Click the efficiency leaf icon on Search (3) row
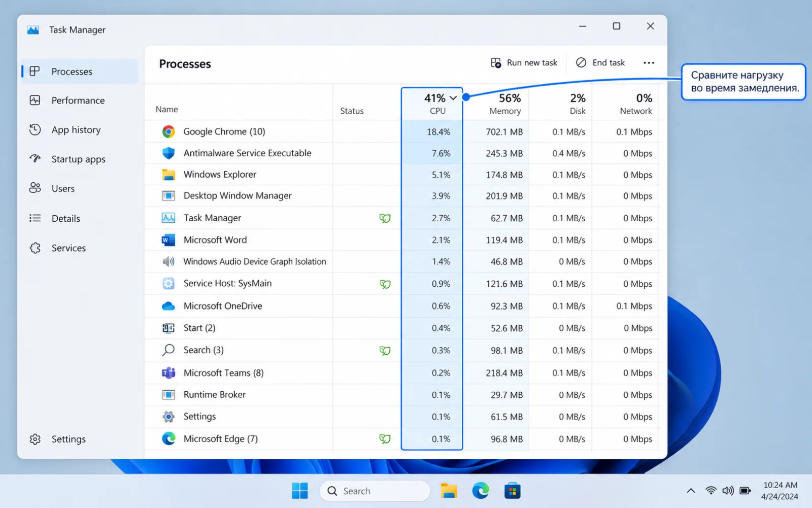Viewport: 812px width, 508px height. click(x=385, y=351)
